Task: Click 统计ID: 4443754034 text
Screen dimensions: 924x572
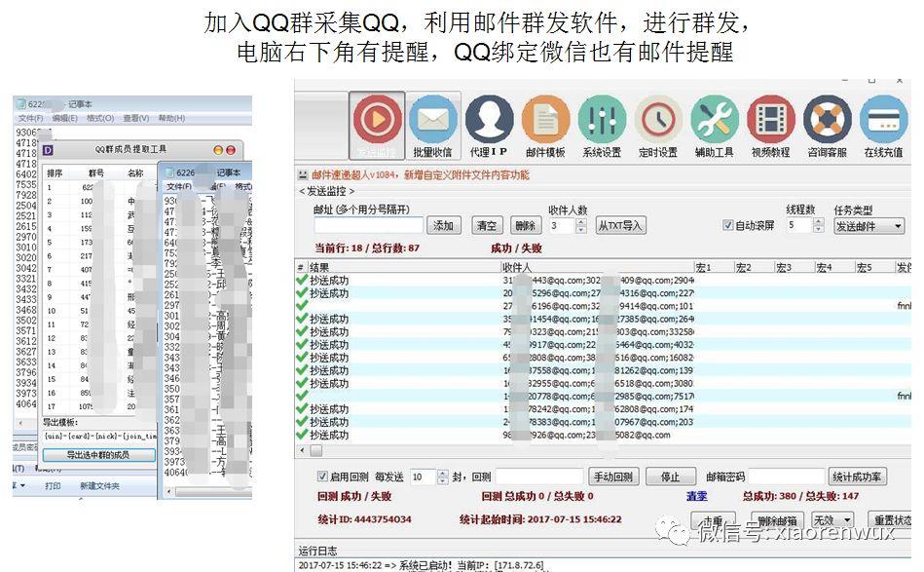Action: [364, 519]
